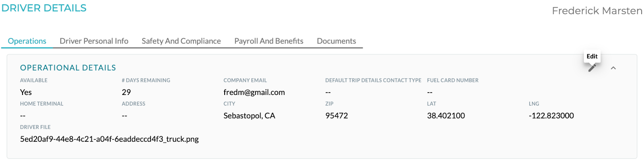Open the Driver Personal Info tab

pyautogui.click(x=94, y=41)
